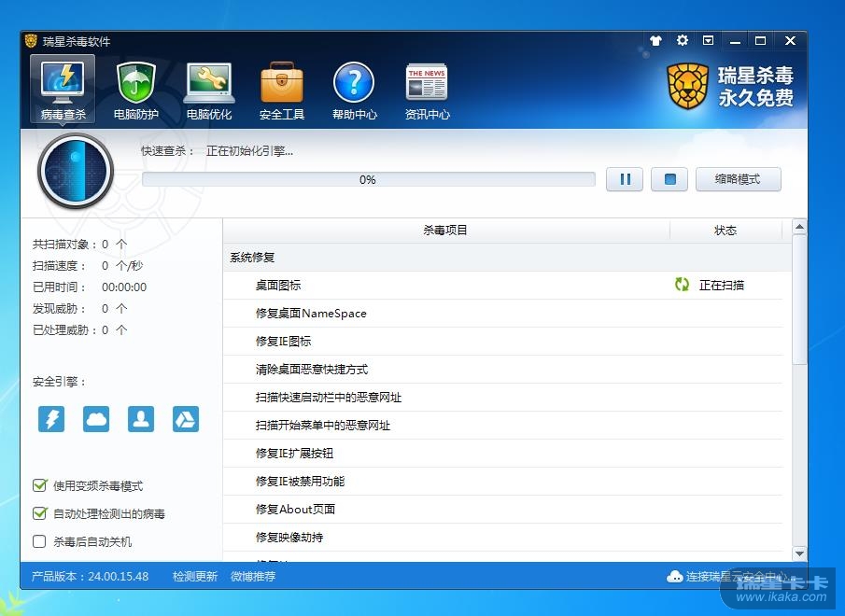The height and width of the screenshot is (616, 845).
Task: Click the radar scan animation icon
Action: pos(76,171)
